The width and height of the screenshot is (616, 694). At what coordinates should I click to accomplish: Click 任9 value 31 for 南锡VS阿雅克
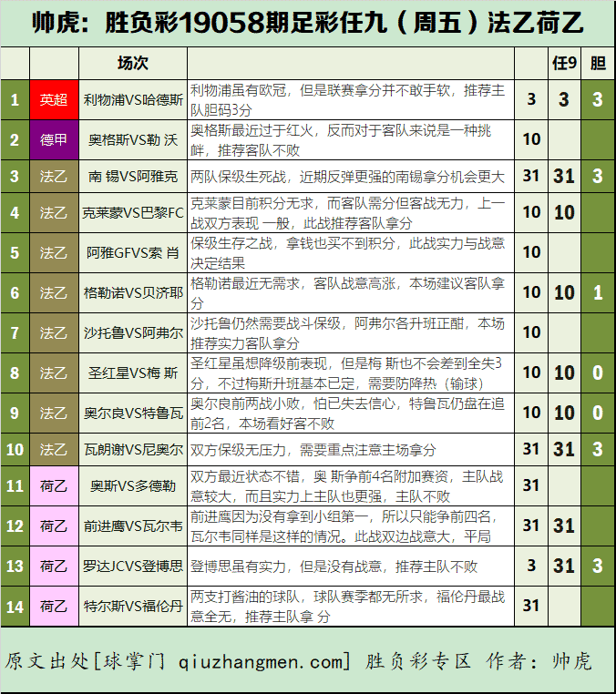[564, 176]
